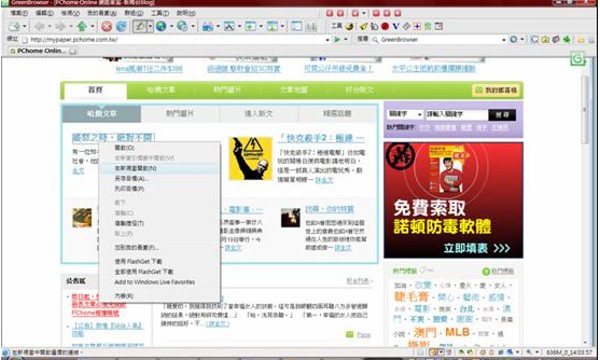Expand the GreenBrowser search box dropdown
Viewport: 600px width, 360px height.
504,39
